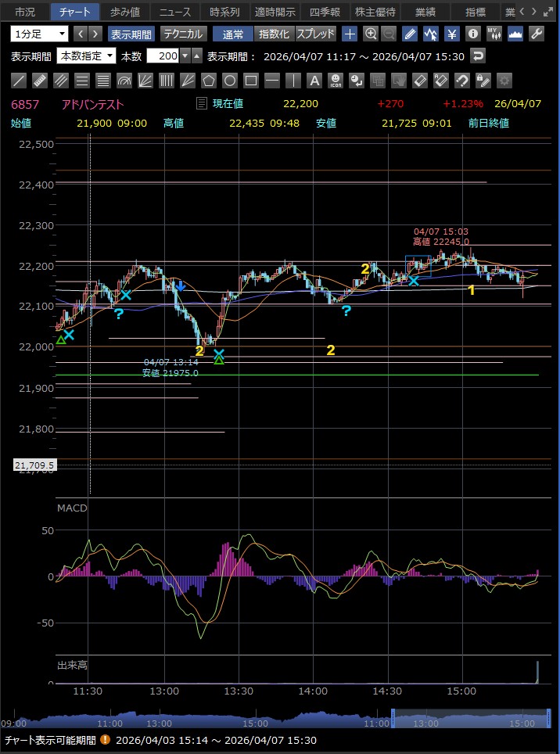Click the 表示期間 button
This screenshot has width=560, height=754.
[131, 34]
